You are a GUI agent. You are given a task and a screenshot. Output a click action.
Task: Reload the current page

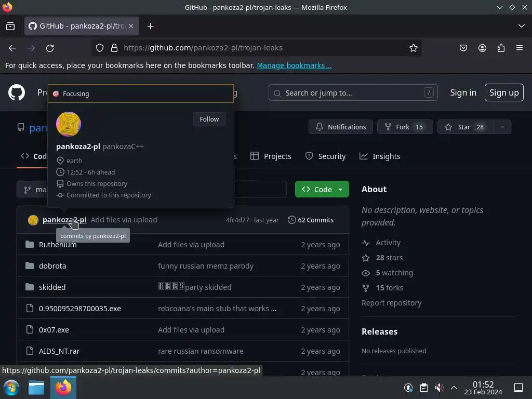(50, 48)
